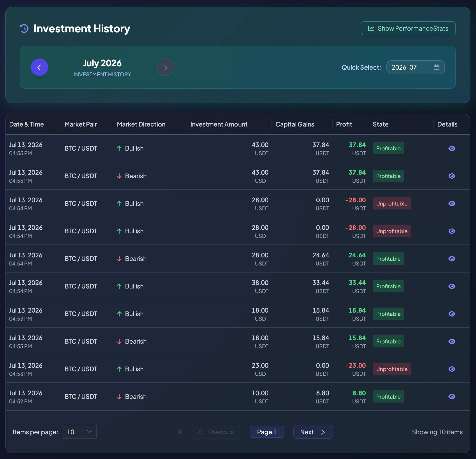
Task: Click Unprofitable badge on 04:53 PM Bullish row
Action: click(392, 369)
